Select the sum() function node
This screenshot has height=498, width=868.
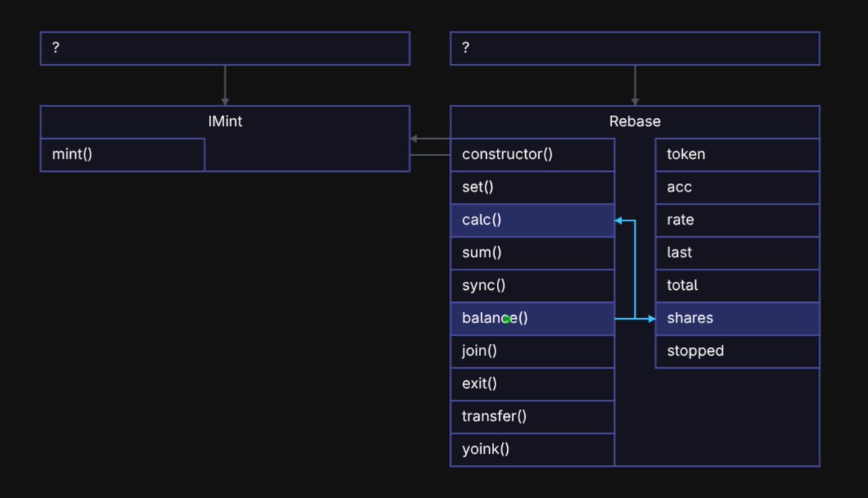(x=532, y=253)
